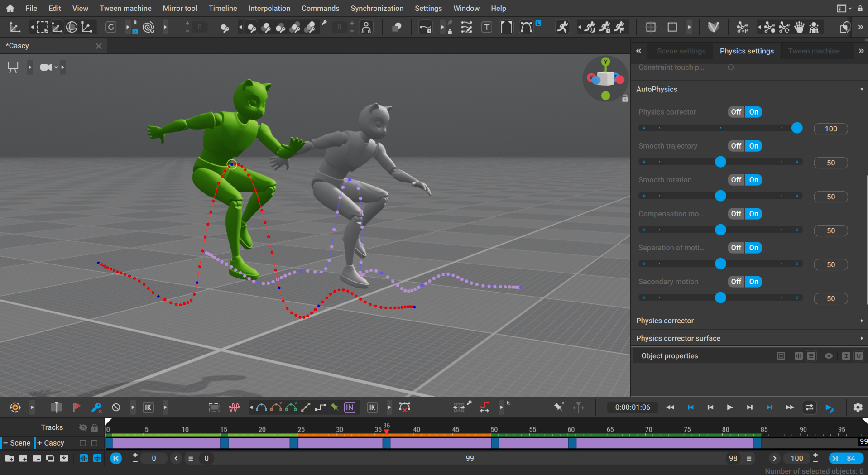Click the loop playback icon
The width and height of the screenshot is (868, 475).
[x=809, y=408]
